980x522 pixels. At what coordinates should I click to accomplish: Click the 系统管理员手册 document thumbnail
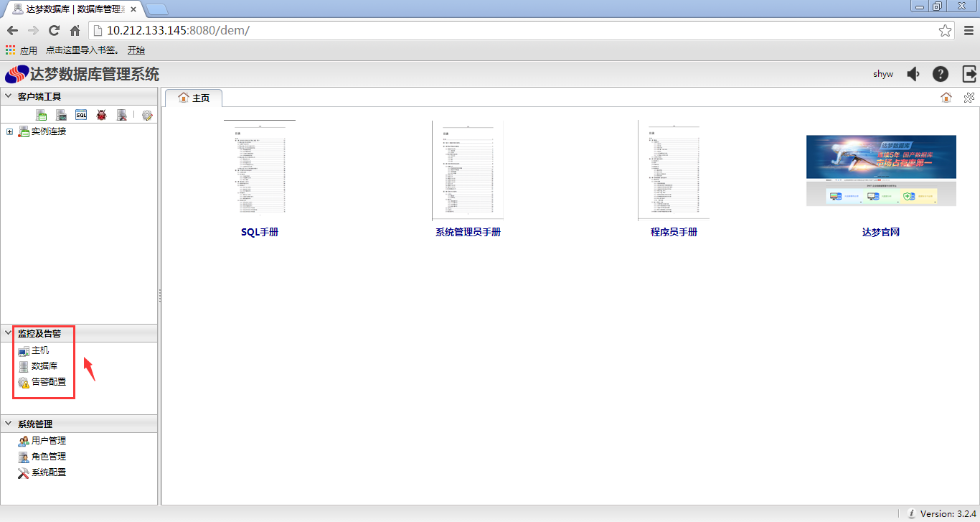click(468, 170)
